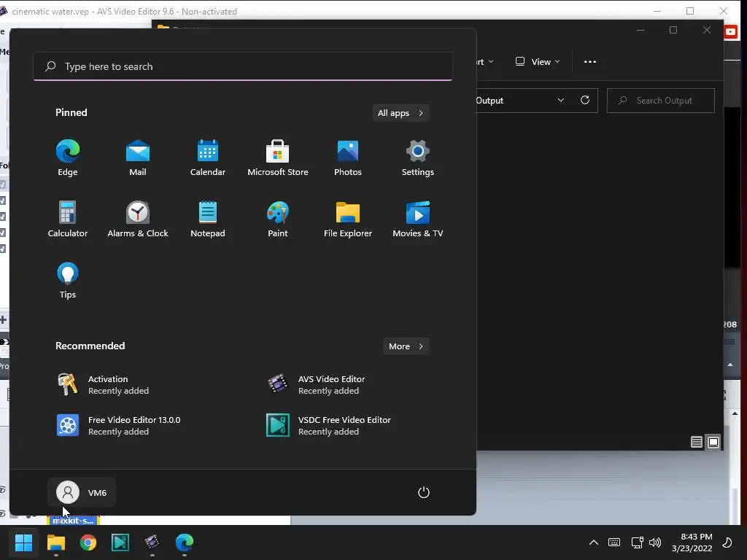Click the Type here to search box
Screen dimensions: 747x560
coord(243,66)
